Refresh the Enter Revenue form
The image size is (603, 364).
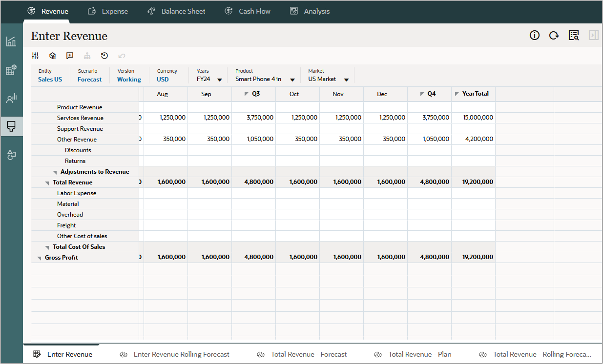554,35
